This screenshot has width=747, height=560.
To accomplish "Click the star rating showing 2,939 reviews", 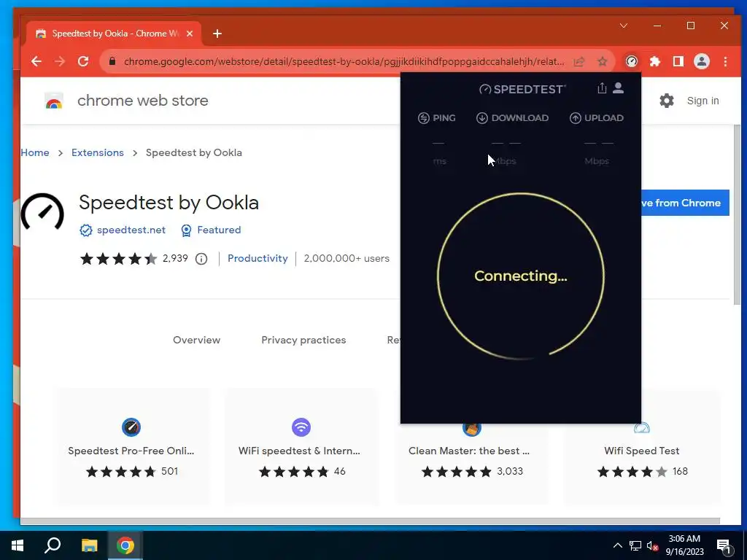I will click(119, 259).
